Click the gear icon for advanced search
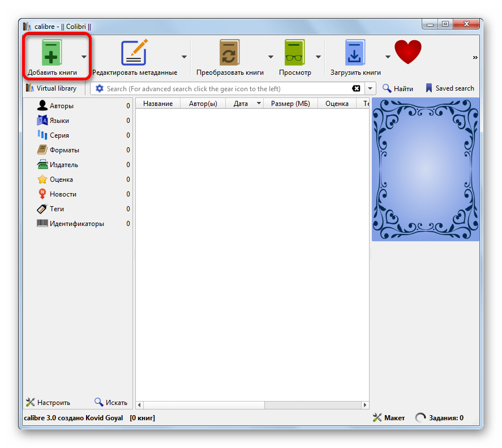This screenshot has height=448, width=502. [x=100, y=88]
